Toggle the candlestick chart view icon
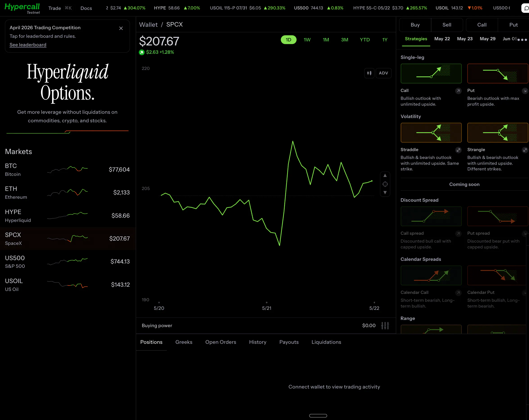The image size is (529, 420). pyautogui.click(x=369, y=73)
